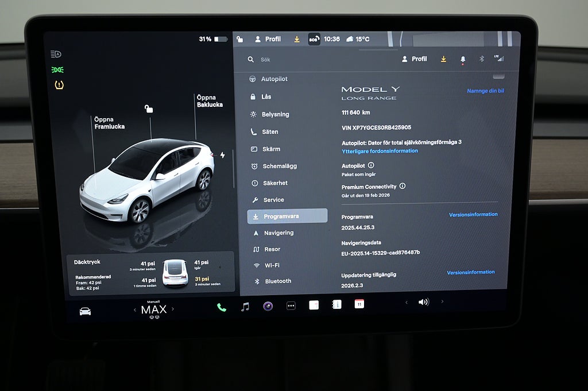Click the speaker volume icon
The image size is (588, 391).
[424, 302]
